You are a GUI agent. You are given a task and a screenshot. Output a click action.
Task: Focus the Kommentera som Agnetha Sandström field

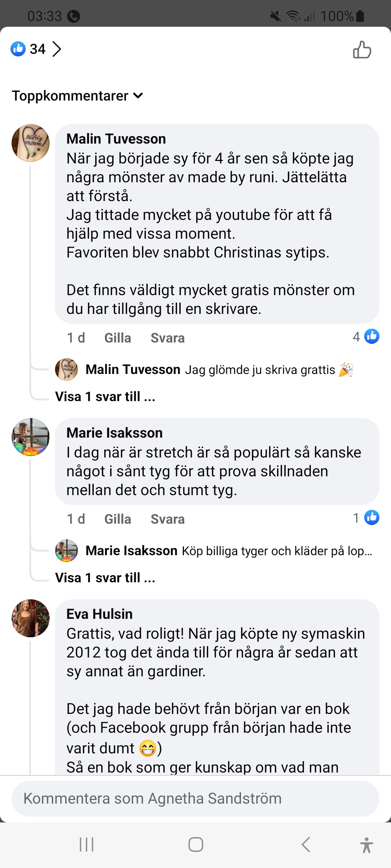(x=195, y=799)
